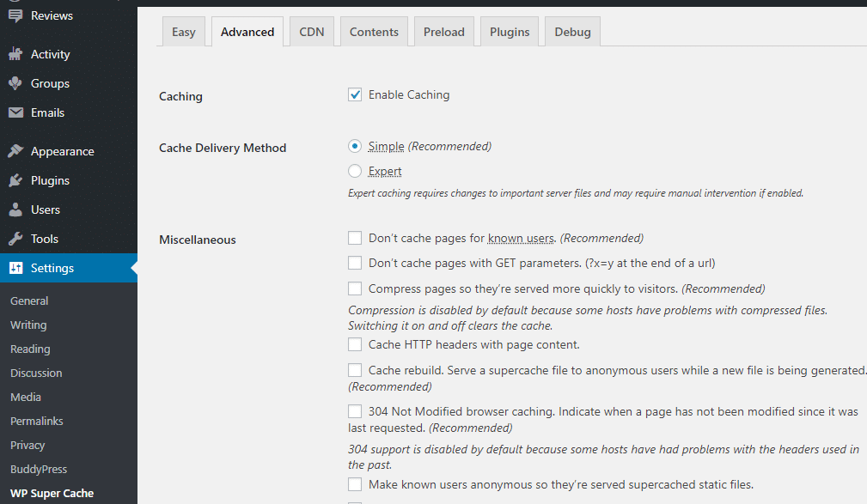The height and width of the screenshot is (504, 867).
Task: Open BuddyPress settings submenu link
Action: click(39, 469)
